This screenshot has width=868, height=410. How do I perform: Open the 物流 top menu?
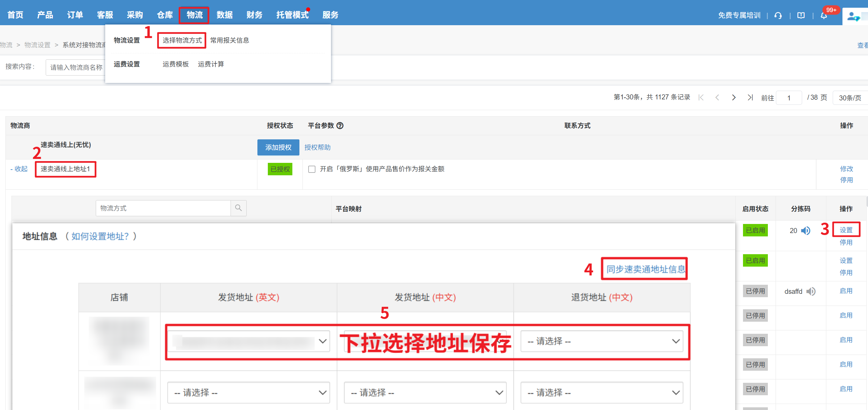tap(195, 15)
